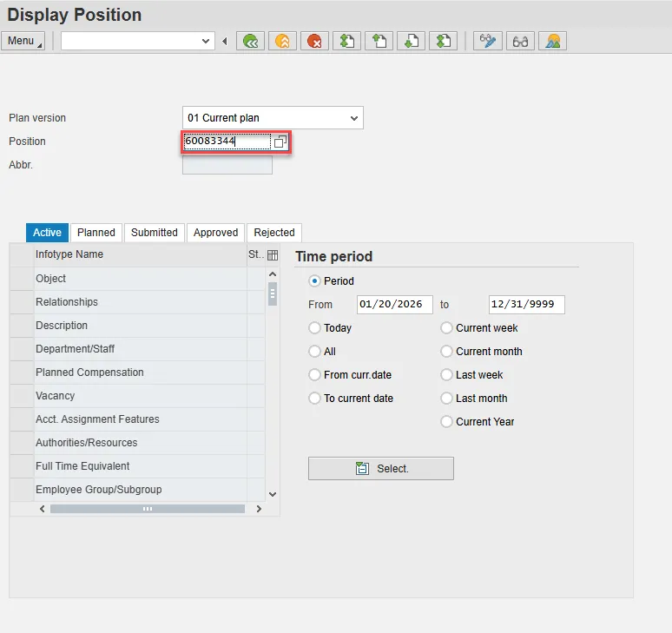Image resolution: width=672 pixels, height=633 pixels.
Task: Click horizontal scrollbar left arrow
Action: pos(42,509)
